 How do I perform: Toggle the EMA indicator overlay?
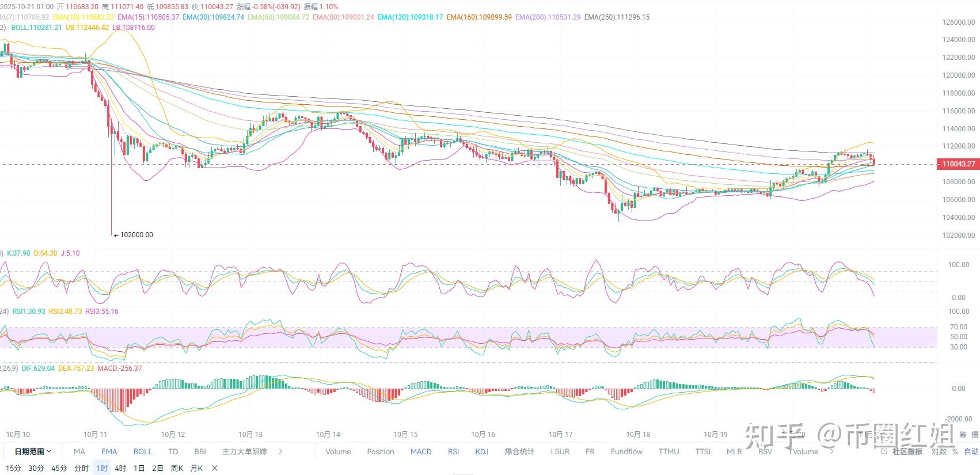pos(109,451)
